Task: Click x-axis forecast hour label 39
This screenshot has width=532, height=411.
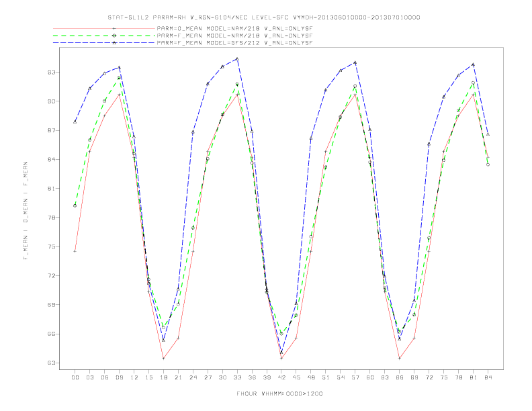Action: point(267,377)
